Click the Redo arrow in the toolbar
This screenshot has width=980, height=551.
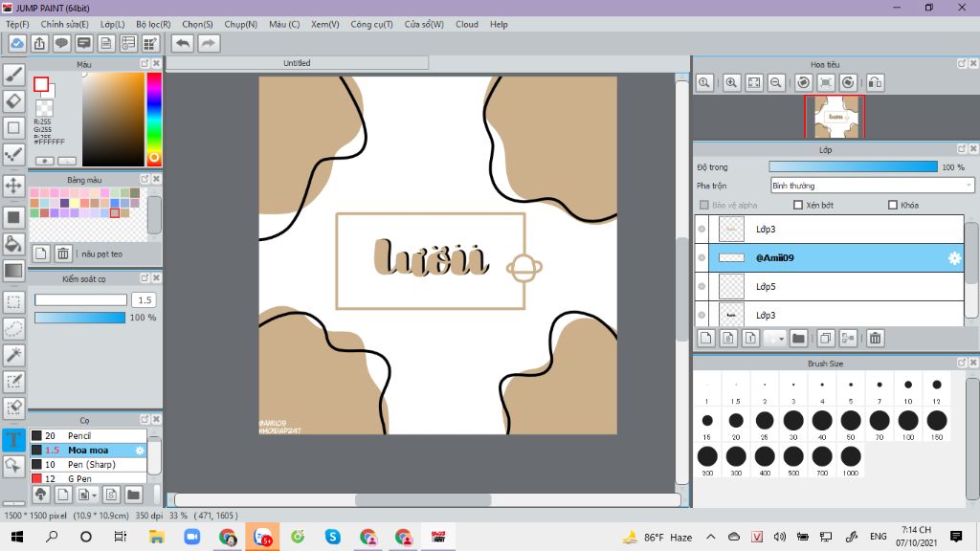[209, 44]
